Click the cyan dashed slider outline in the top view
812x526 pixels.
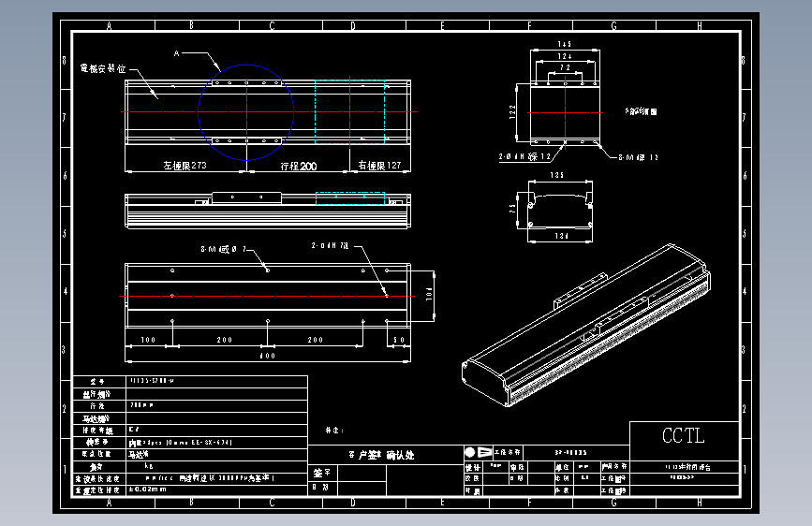(x=350, y=111)
